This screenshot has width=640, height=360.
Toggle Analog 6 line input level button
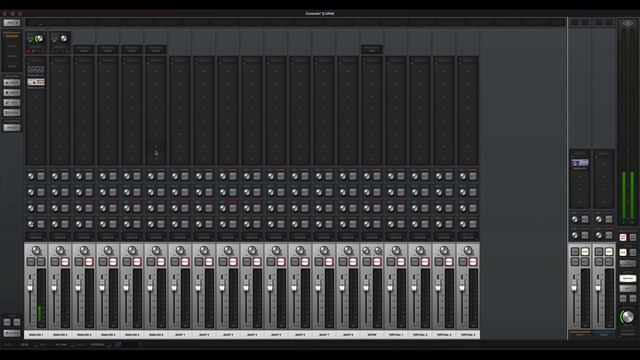point(156,50)
